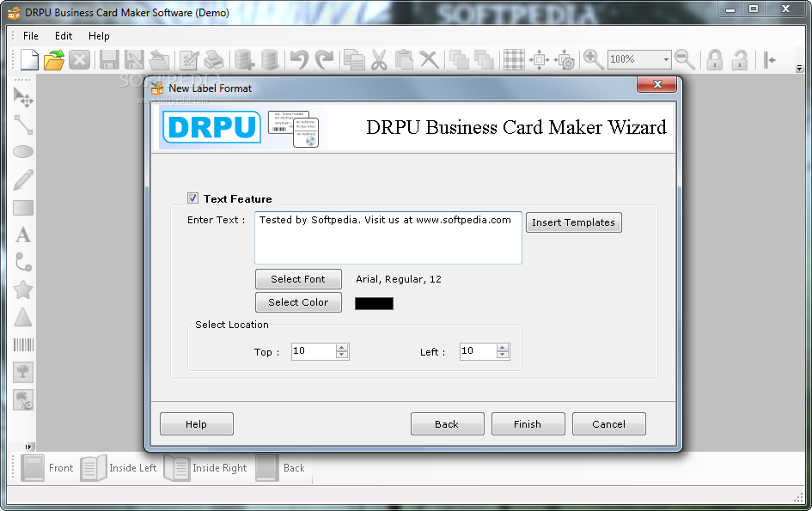Select the barcode tool in sidebar
The image size is (812, 511).
pos(23,344)
